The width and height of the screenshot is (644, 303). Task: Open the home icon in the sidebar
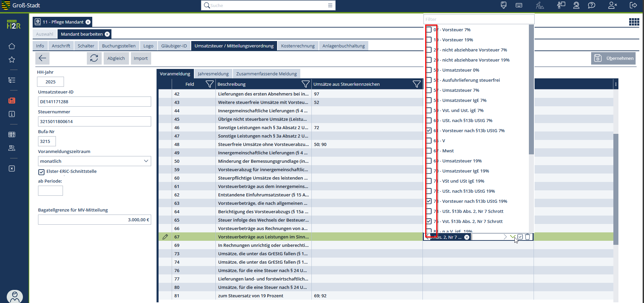click(12, 46)
